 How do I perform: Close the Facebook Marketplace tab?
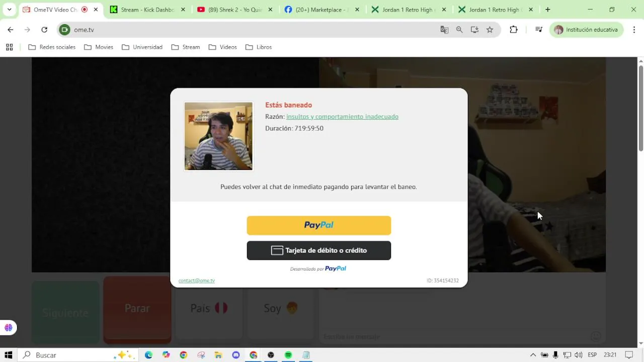pyautogui.click(x=357, y=10)
